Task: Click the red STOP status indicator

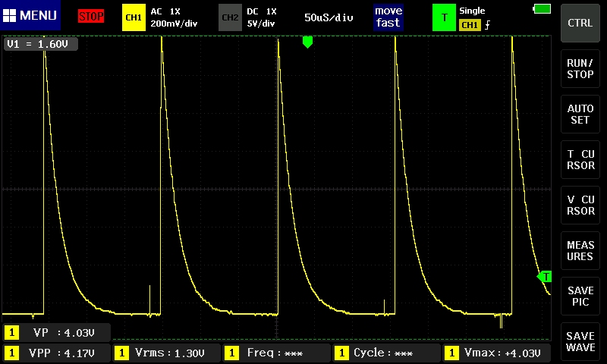Action: point(91,16)
